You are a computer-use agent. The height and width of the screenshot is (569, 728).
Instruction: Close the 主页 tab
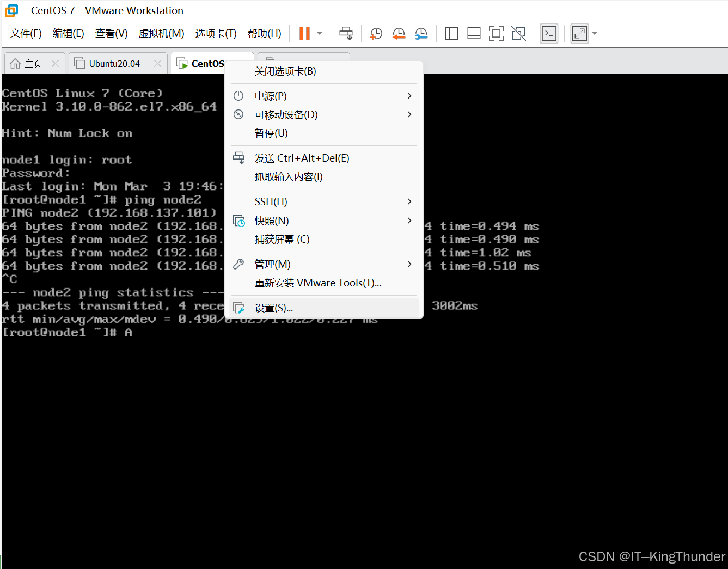pyautogui.click(x=55, y=64)
